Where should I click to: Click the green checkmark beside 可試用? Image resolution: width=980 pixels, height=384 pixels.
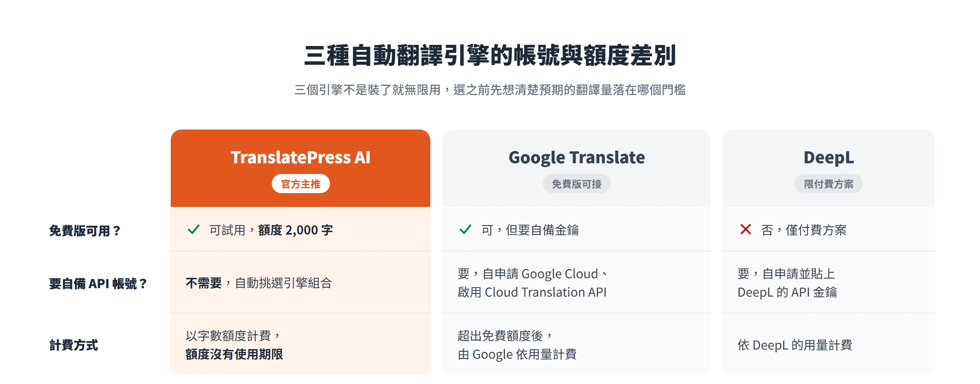(x=194, y=230)
